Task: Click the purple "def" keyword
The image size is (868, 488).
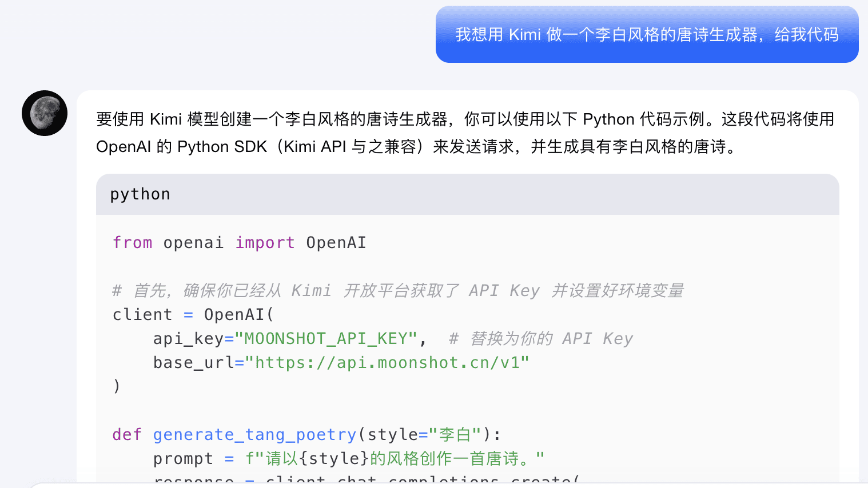Action: click(127, 435)
